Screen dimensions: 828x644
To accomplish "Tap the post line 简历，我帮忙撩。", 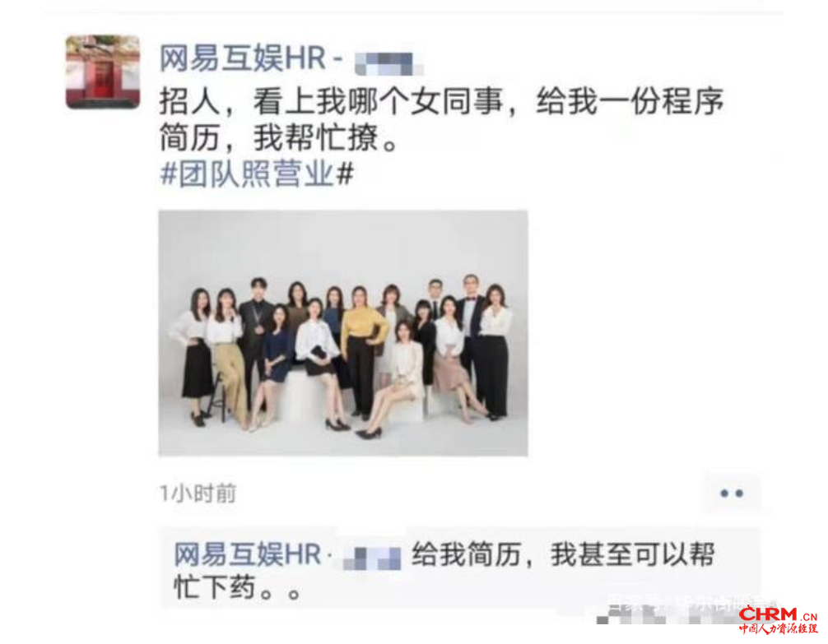I will 279,138.
